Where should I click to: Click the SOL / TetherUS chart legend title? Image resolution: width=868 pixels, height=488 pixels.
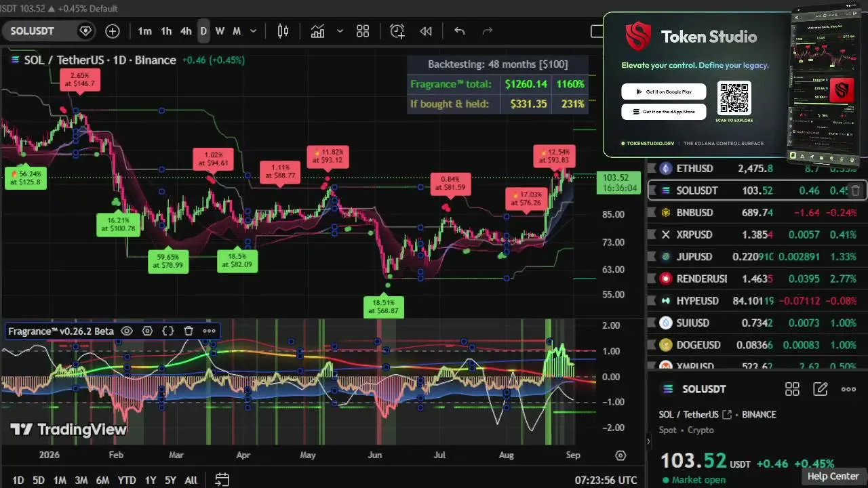(100, 60)
